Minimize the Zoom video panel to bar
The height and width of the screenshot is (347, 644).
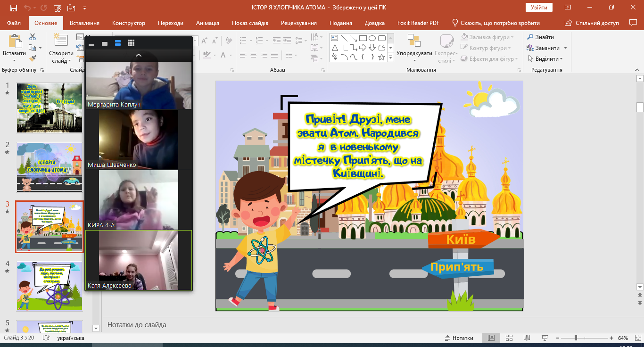click(91, 44)
